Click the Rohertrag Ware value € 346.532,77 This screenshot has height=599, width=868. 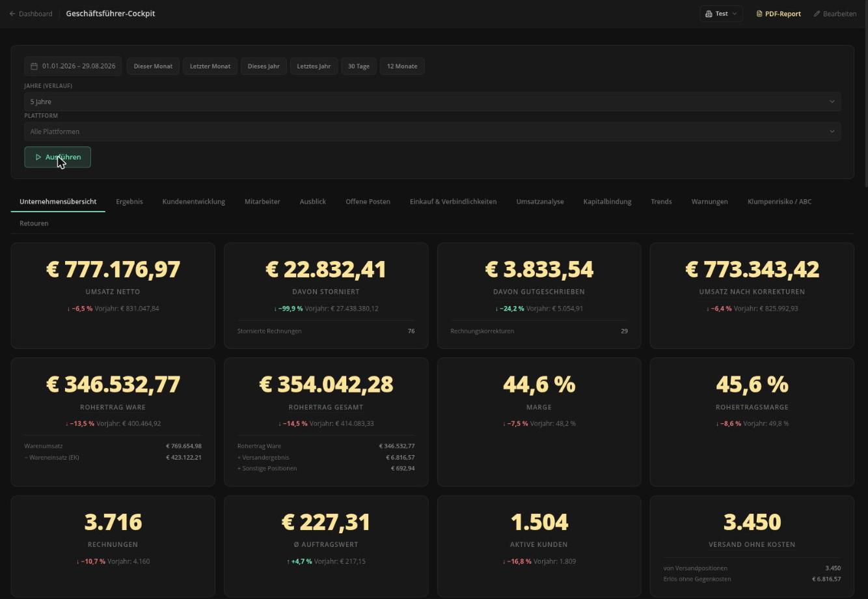point(113,385)
